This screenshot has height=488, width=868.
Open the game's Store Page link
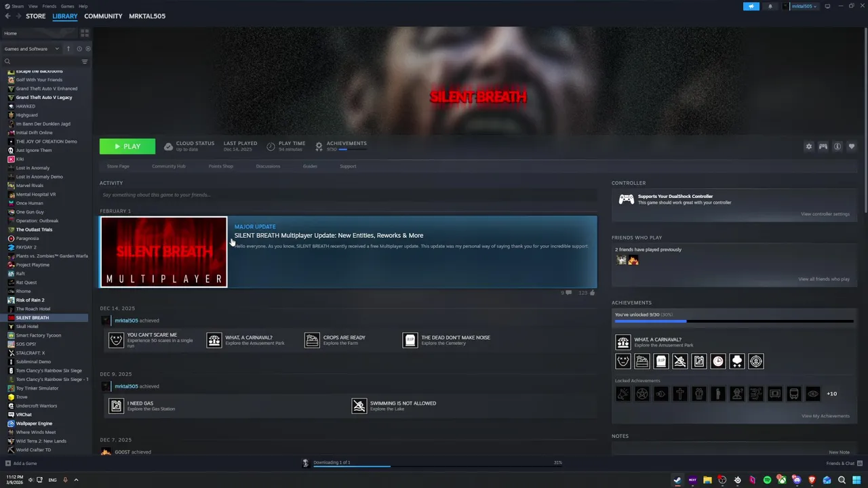click(x=118, y=166)
